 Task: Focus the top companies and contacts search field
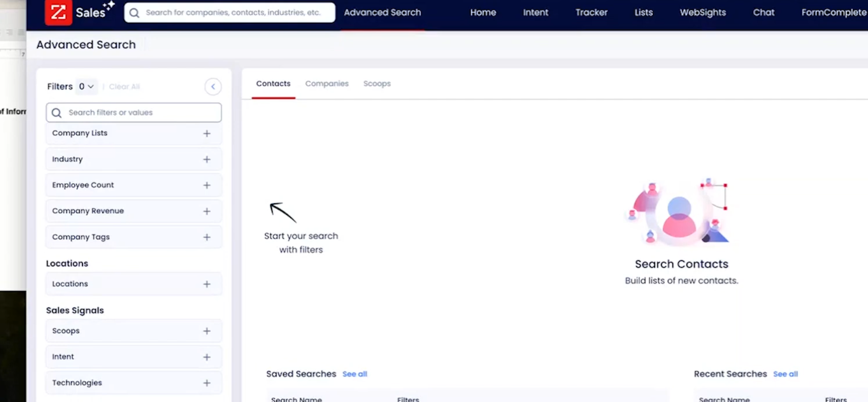(230, 13)
